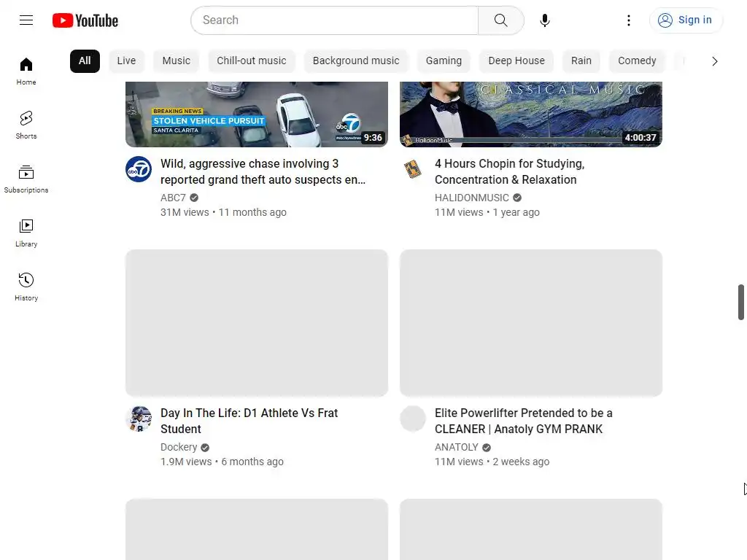The height and width of the screenshot is (560, 747).
Task: Go to HALIDONMUSIC channel name link
Action: tap(472, 198)
